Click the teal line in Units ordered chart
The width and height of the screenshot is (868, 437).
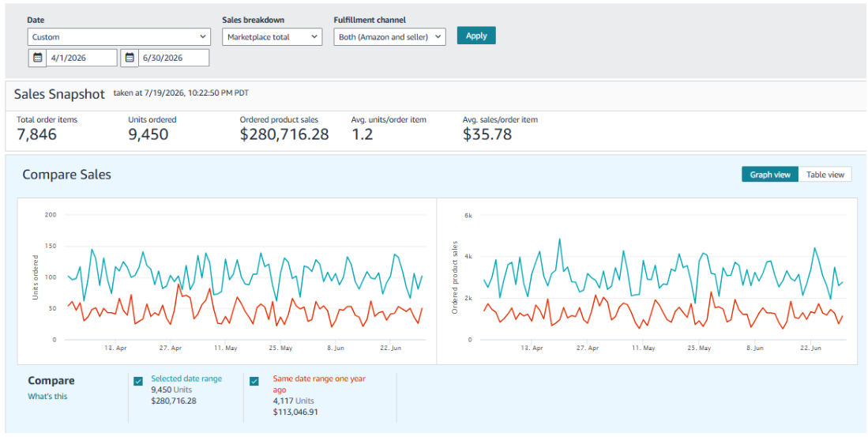click(x=92, y=250)
